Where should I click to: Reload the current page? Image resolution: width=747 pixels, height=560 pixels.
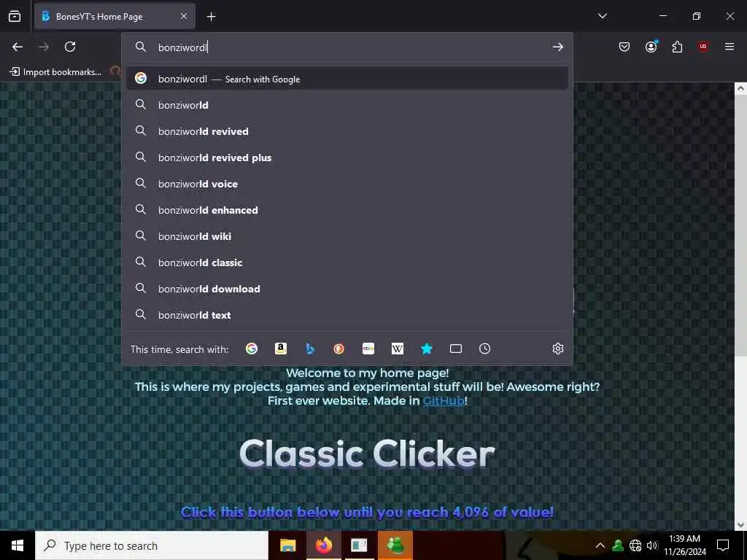coord(70,47)
